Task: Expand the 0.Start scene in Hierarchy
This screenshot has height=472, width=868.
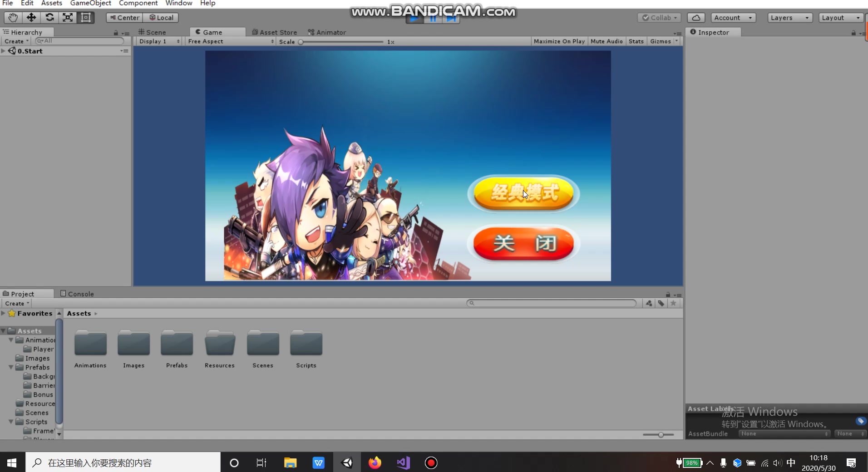Action: tap(4, 51)
